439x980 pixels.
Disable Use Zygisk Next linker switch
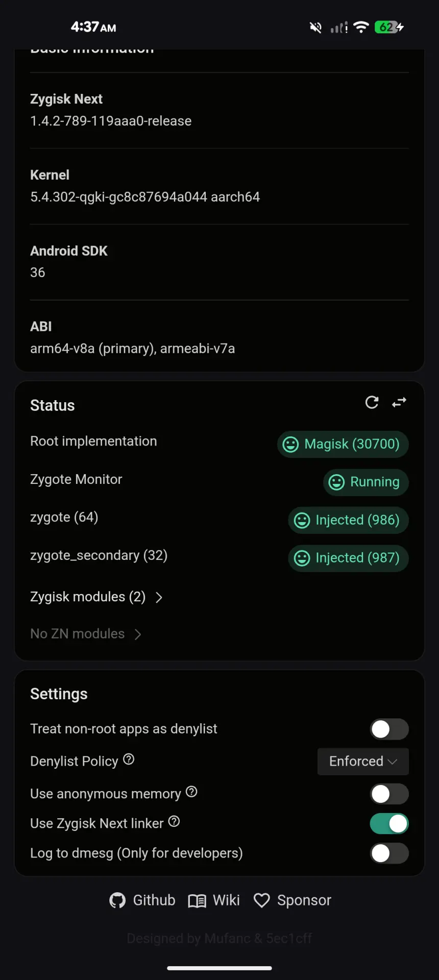click(x=389, y=824)
